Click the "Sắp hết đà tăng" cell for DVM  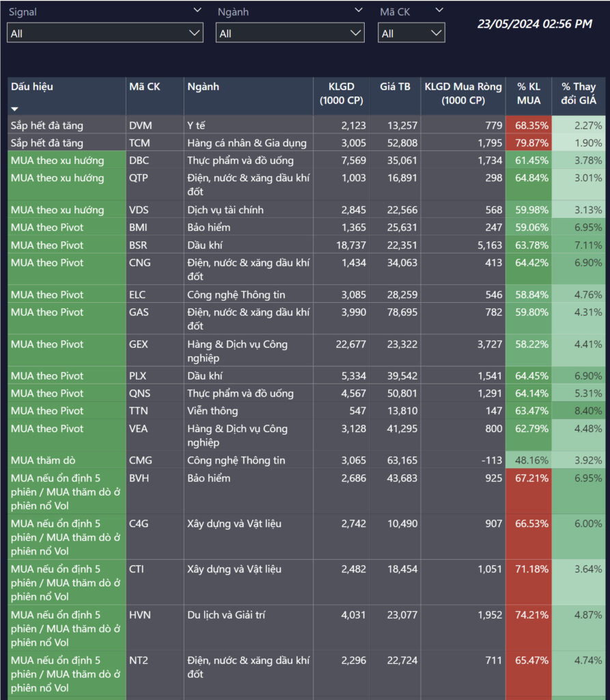click(x=47, y=125)
